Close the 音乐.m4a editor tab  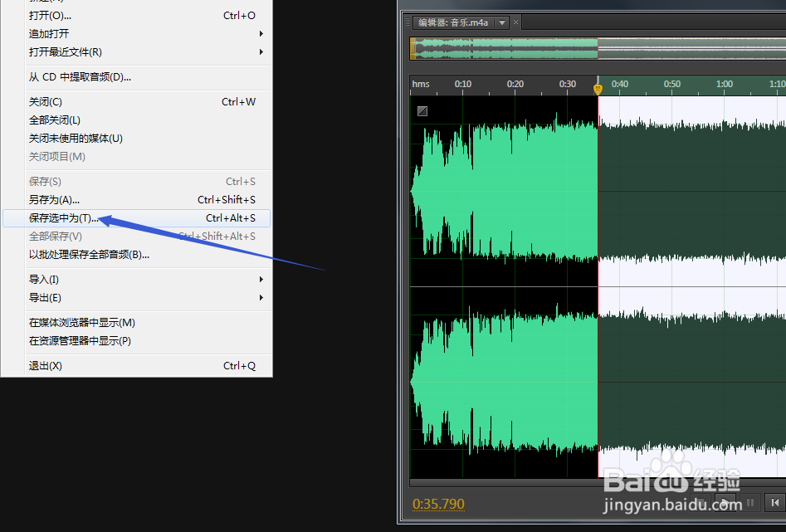coord(515,22)
